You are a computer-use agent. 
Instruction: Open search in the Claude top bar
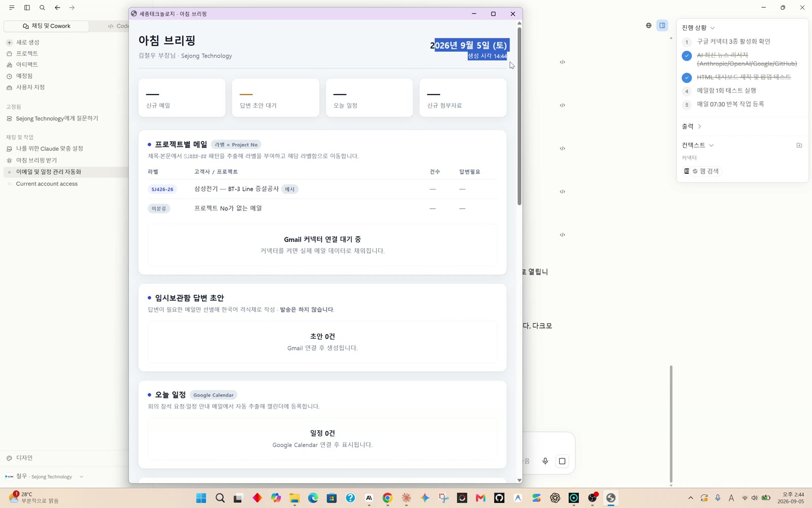(42, 8)
